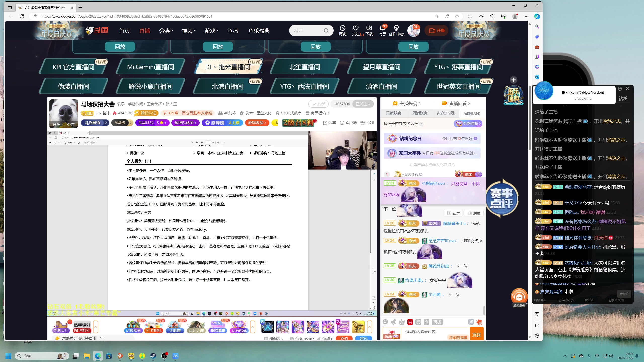Toggle the 粉 fan danmaku filter
The width and height of the screenshot is (644, 362).
click(410, 322)
